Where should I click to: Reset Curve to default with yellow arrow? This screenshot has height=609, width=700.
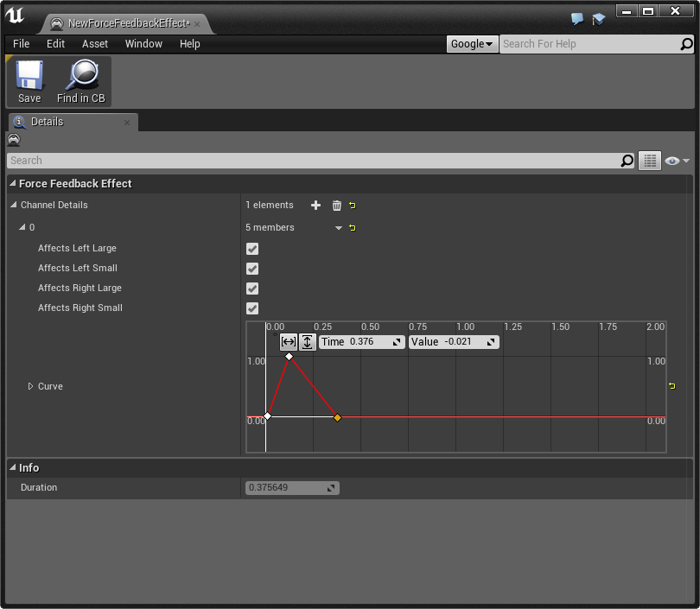pos(671,386)
